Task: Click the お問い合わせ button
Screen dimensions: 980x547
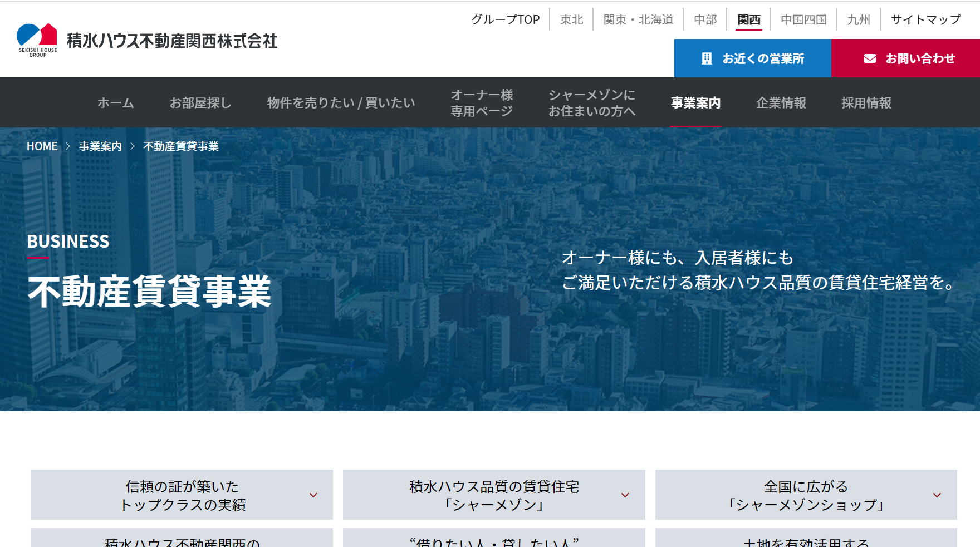Action: point(905,58)
